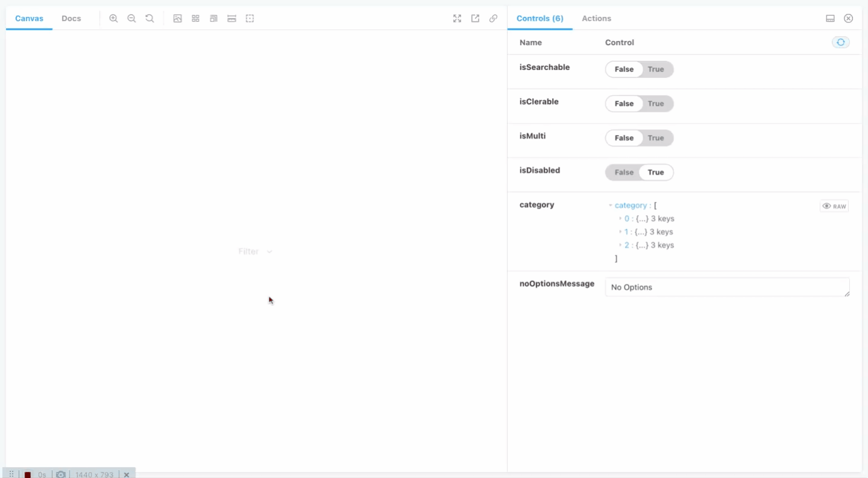Viewport: 868px width, 478px height.
Task: Toggle the outlines tool
Action: tap(250, 19)
